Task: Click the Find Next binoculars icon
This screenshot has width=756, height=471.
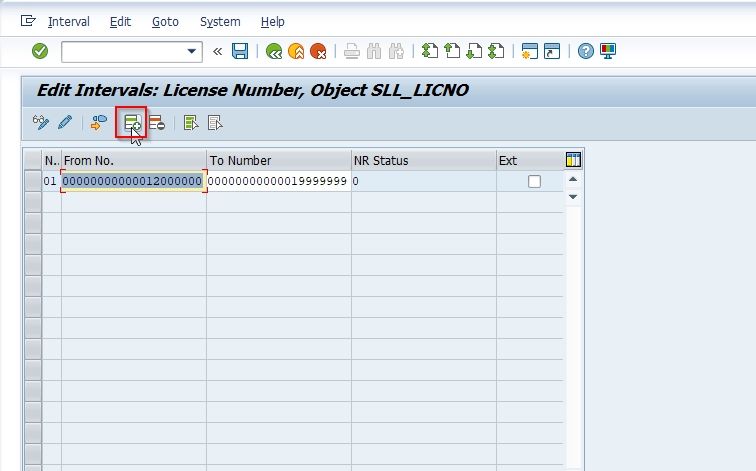Action: [396, 51]
